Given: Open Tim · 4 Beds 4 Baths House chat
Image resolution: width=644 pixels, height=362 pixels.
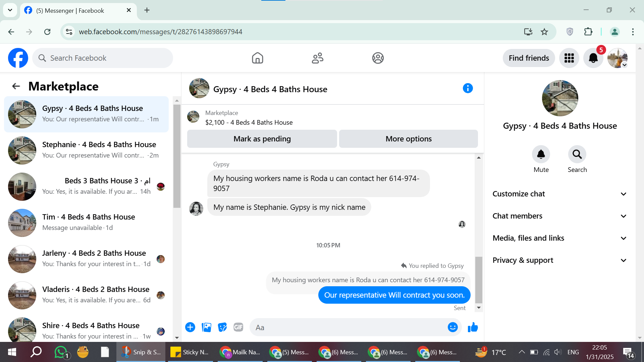Looking at the screenshot, I should click(x=87, y=223).
